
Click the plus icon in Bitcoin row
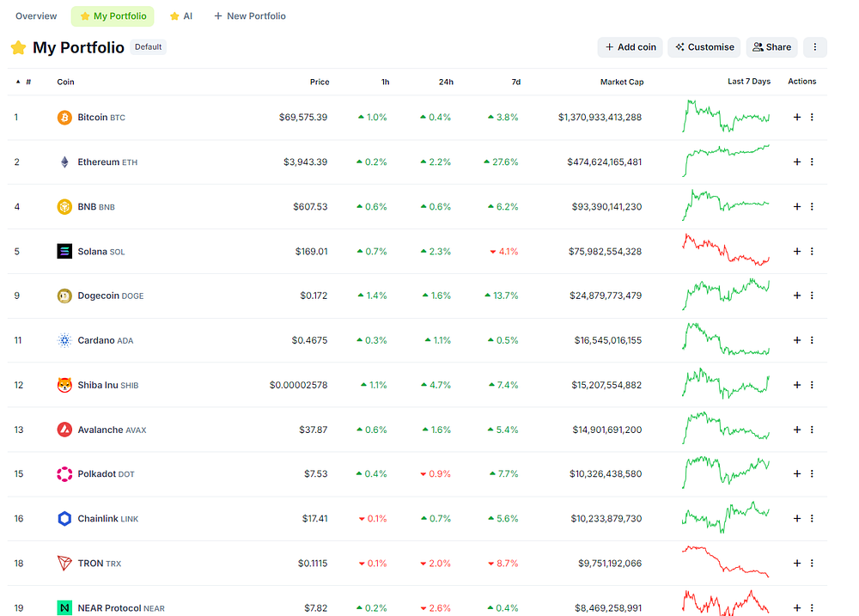click(797, 117)
